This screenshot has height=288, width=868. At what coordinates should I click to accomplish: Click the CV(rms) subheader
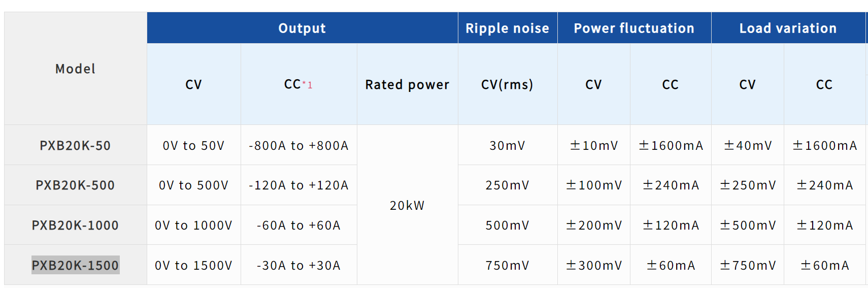[x=507, y=85]
